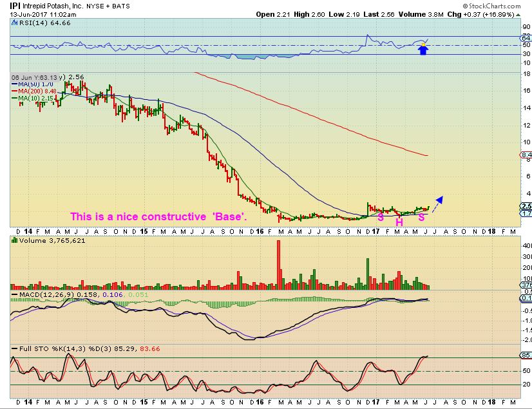Click the company name Intrepid Potash, Inc.
Screen dimensions: 532x409
[x=53, y=6]
